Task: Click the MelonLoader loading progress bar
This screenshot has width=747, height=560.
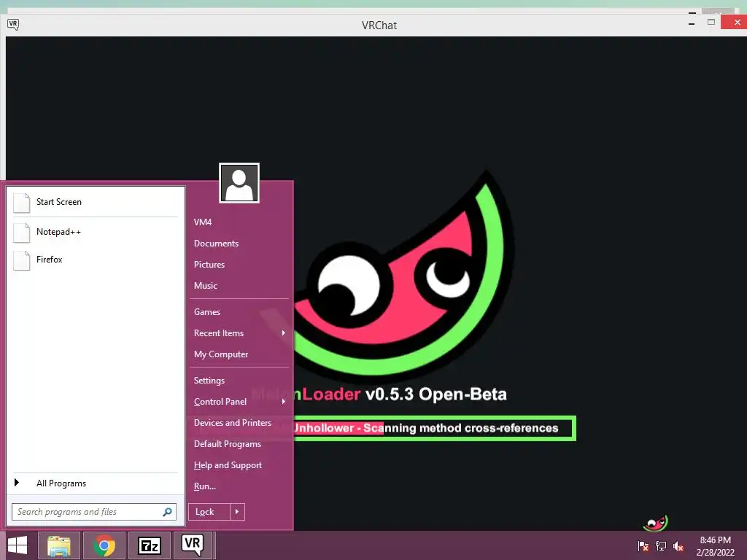Action: (433, 428)
